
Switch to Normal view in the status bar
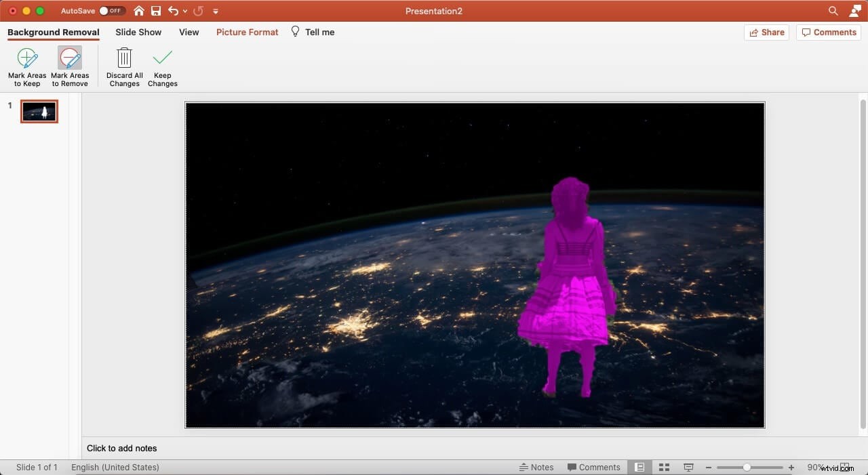pyautogui.click(x=639, y=467)
